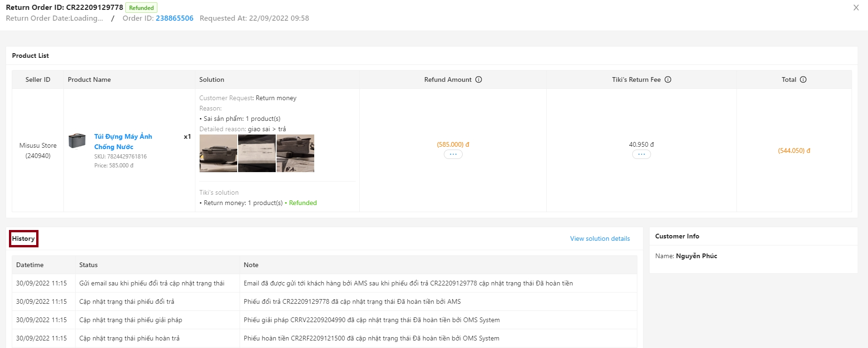Click Requested At: 22/09/2022 09:58 text
Screen dimensions: 868x348
[254, 18]
